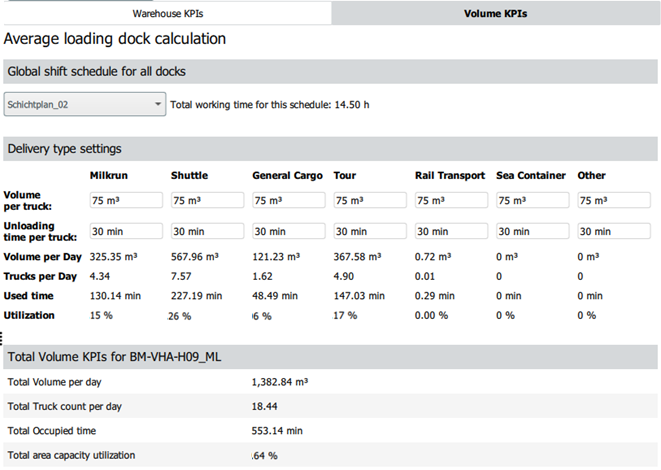Select Milkrun utilization 15 %

[x=101, y=315]
